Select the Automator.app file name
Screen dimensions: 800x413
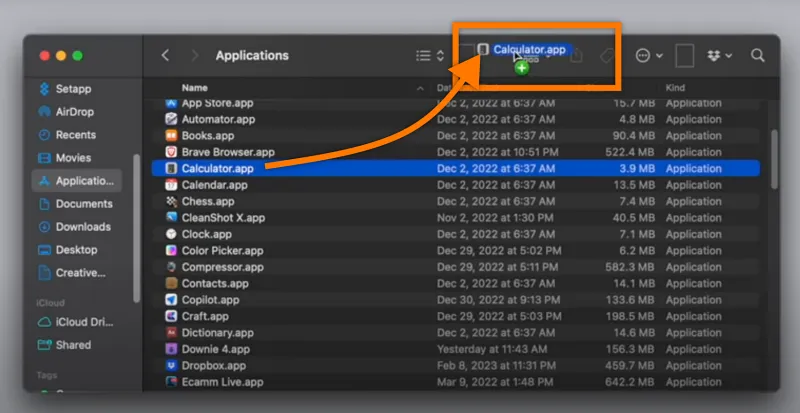tap(218, 119)
